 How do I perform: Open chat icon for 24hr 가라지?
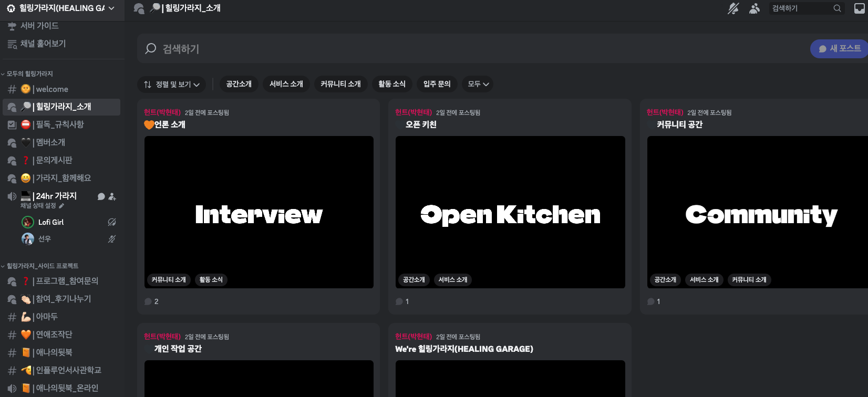point(101,196)
